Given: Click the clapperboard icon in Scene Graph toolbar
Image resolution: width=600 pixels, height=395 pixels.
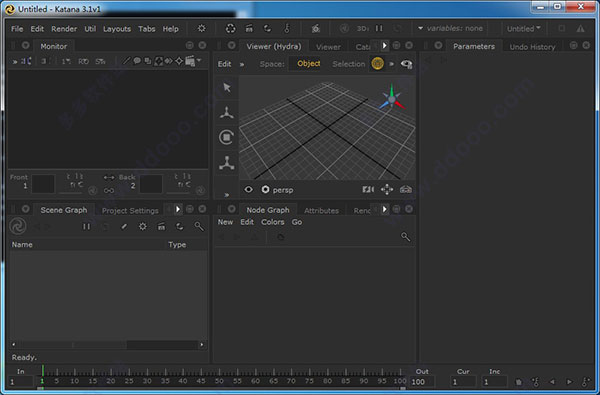Looking at the screenshot, I should click(x=161, y=227).
